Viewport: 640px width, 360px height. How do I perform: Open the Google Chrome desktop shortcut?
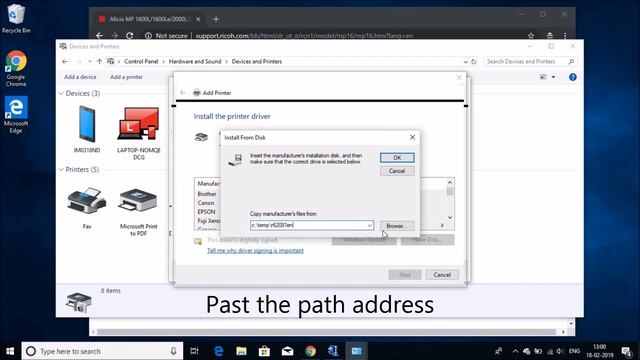[x=16, y=68]
